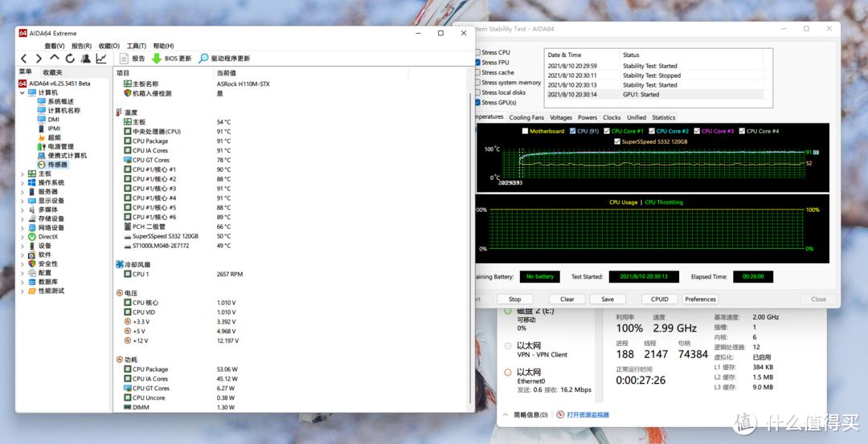Go forward with AIDA64 forward arrow
Image resolution: width=868 pixels, height=444 pixels.
39,58
